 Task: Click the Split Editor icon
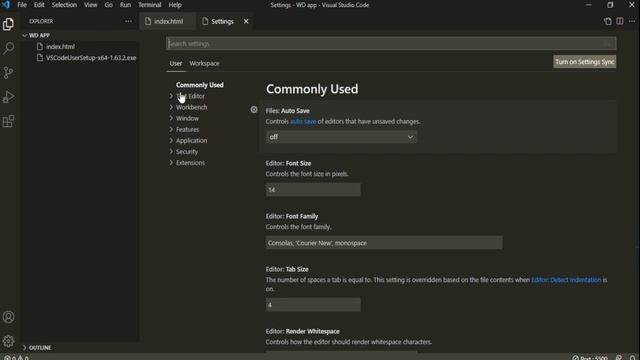620,21
